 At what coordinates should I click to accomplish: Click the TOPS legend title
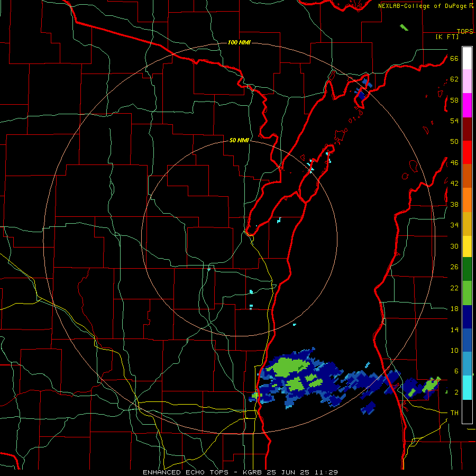click(465, 31)
